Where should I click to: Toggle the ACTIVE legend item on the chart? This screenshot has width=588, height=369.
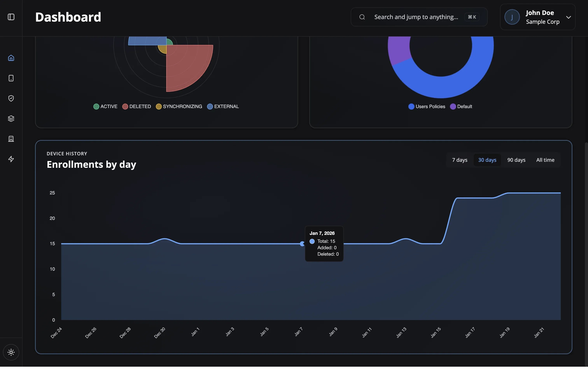pyautogui.click(x=105, y=106)
